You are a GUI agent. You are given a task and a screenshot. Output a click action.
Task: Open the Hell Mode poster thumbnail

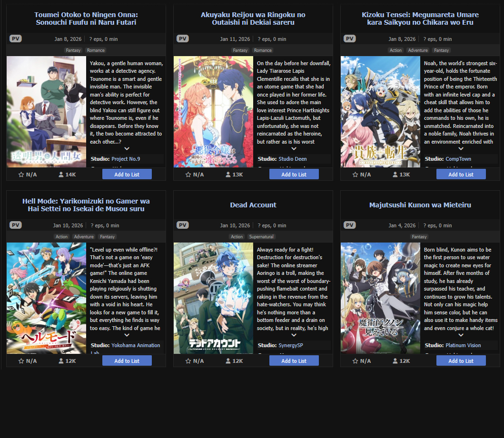[x=46, y=298]
